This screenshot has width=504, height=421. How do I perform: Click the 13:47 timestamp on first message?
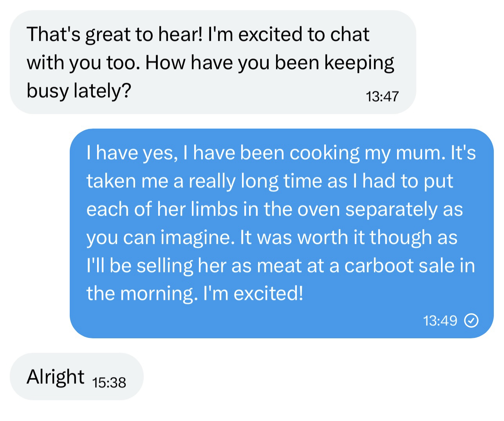click(382, 96)
